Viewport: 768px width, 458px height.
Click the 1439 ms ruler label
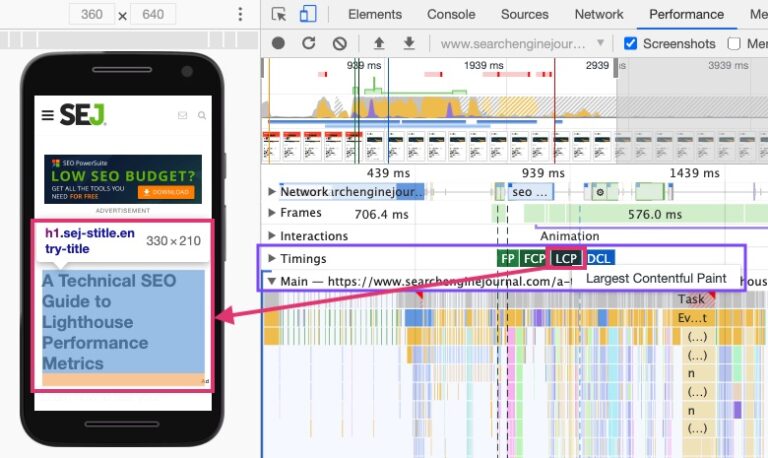coord(695,173)
